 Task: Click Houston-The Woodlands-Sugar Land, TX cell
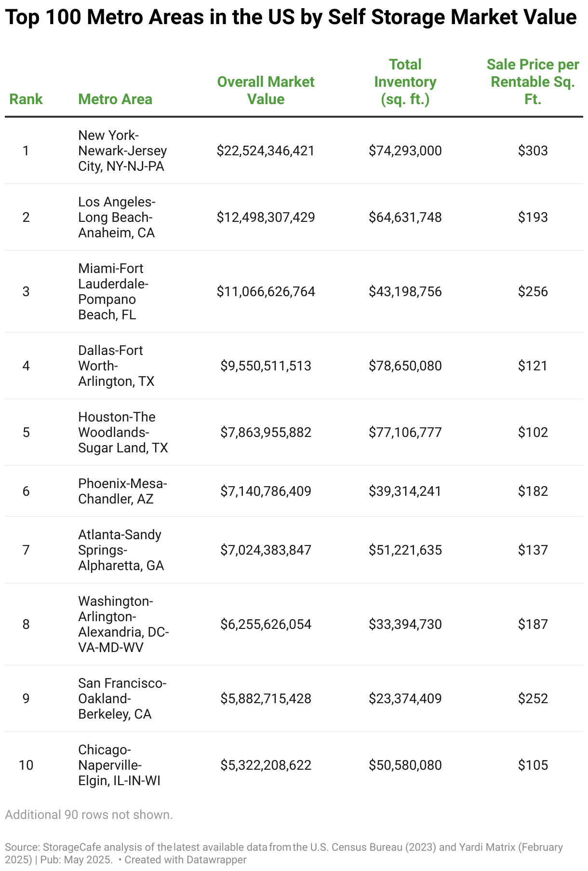[x=123, y=432]
